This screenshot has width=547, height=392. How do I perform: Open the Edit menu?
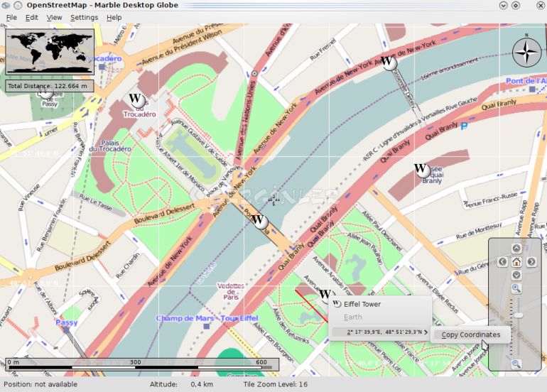click(x=31, y=18)
